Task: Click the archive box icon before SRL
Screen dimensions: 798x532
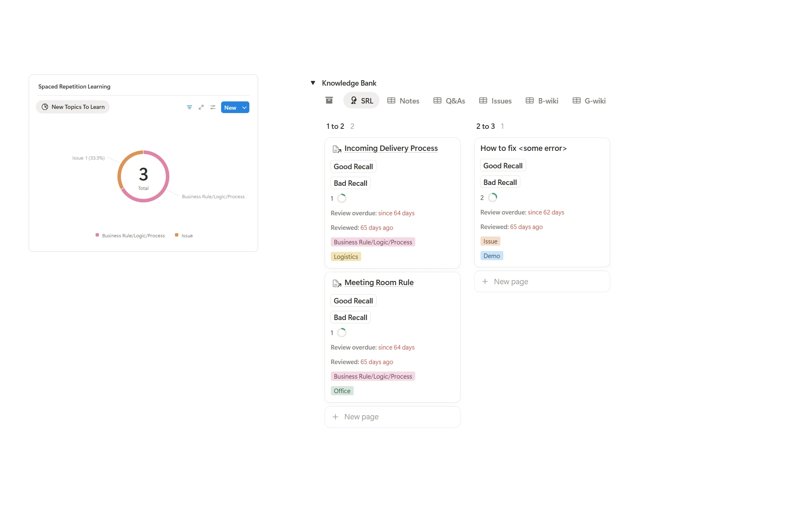Action: click(x=329, y=101)
